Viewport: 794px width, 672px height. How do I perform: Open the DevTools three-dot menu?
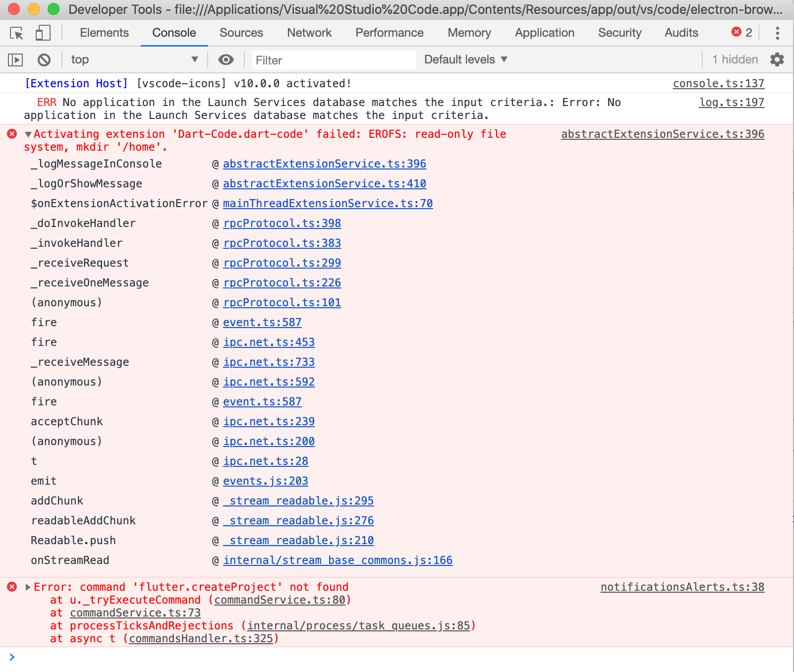tap(777, 33)
